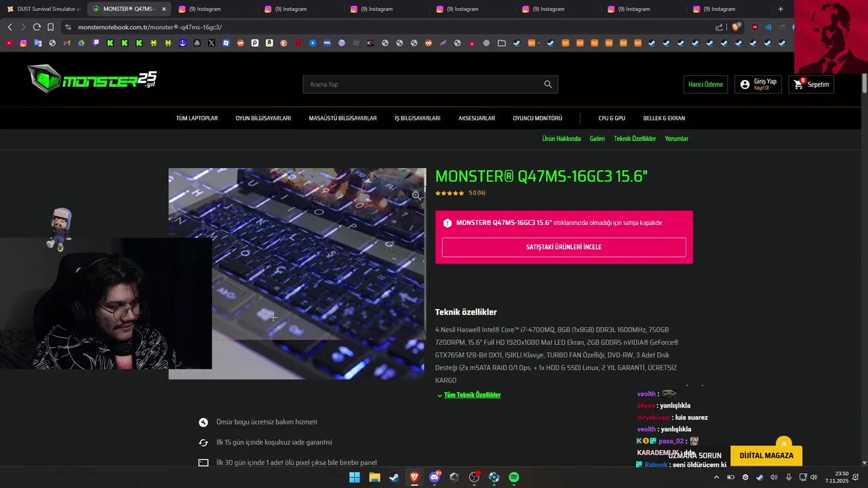Open the bookmarks folder icon

pyautogui.click(x=501, y=43)
